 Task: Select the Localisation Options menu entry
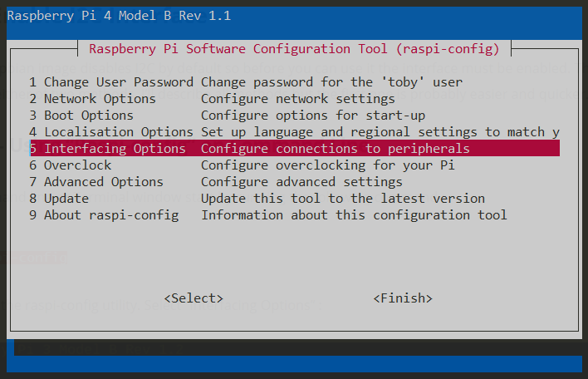tap(111, 132)
